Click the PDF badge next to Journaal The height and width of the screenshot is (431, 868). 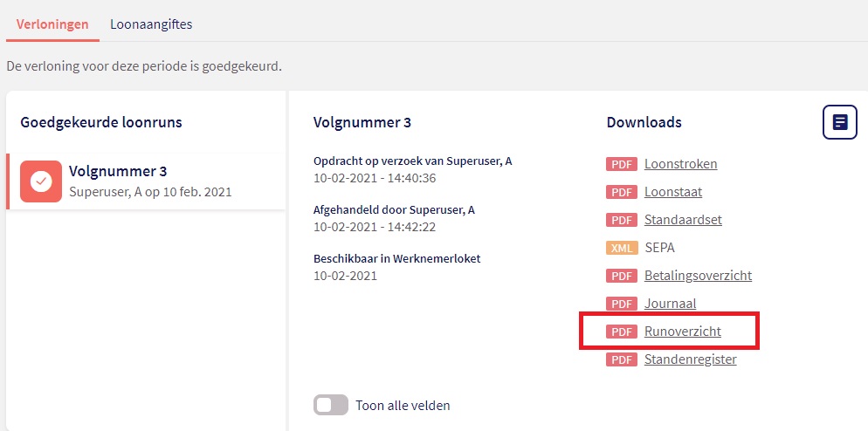click(622, 304)
